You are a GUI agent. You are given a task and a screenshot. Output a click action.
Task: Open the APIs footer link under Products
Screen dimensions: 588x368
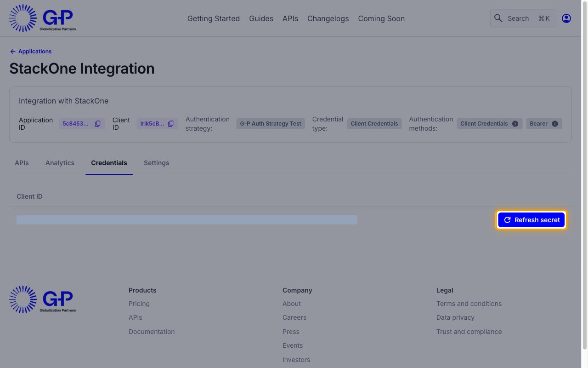136,317
